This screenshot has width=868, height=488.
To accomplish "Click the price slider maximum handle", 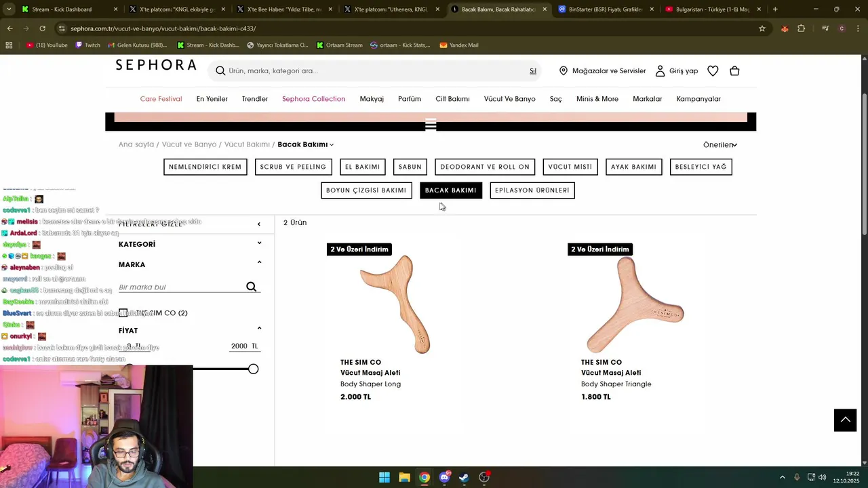I will [253, 369].
